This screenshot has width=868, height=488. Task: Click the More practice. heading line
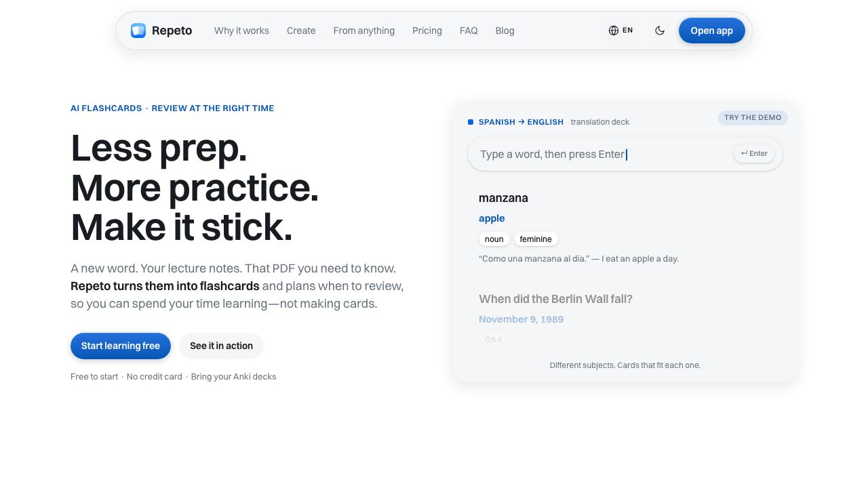(195, 188)
